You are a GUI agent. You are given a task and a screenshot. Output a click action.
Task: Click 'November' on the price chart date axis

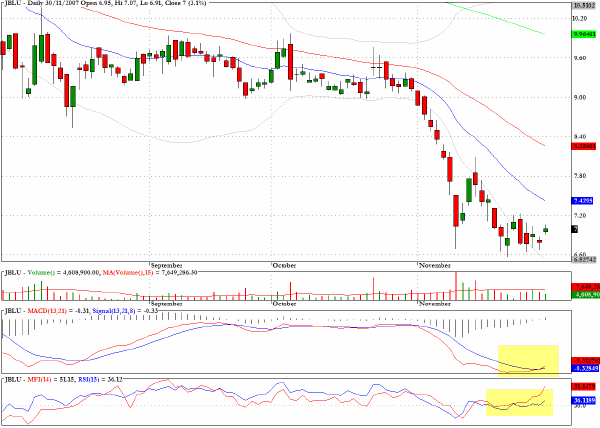pos(435,265)
